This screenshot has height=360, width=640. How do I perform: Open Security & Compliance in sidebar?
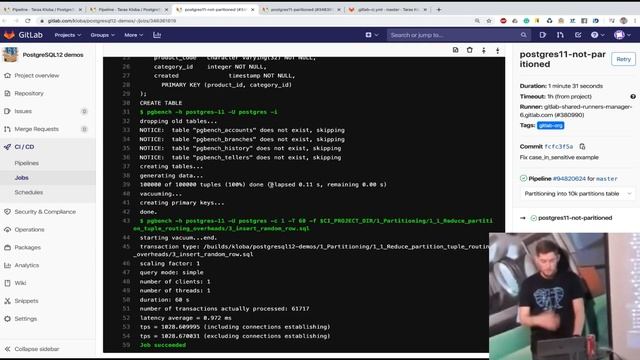click(45, 212)
